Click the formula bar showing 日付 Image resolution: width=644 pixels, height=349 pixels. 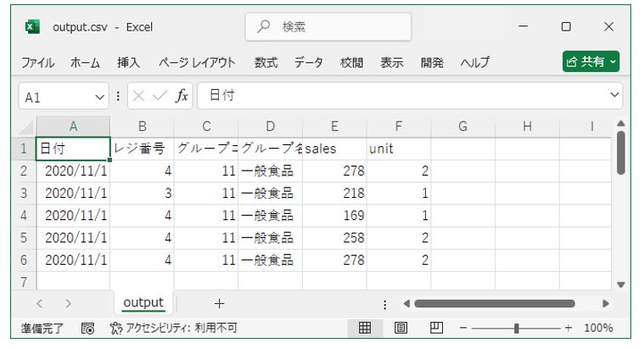click(x=410, y=96)
